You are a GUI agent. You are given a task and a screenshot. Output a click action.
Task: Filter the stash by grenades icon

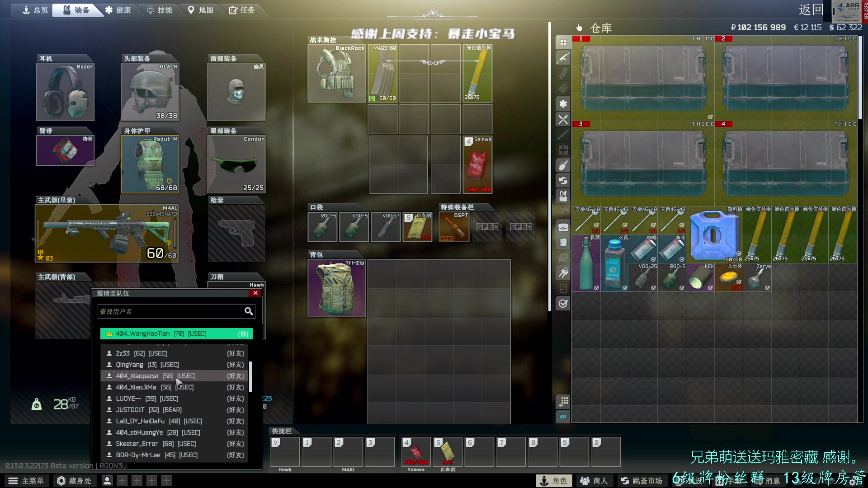tap(563, 165)
